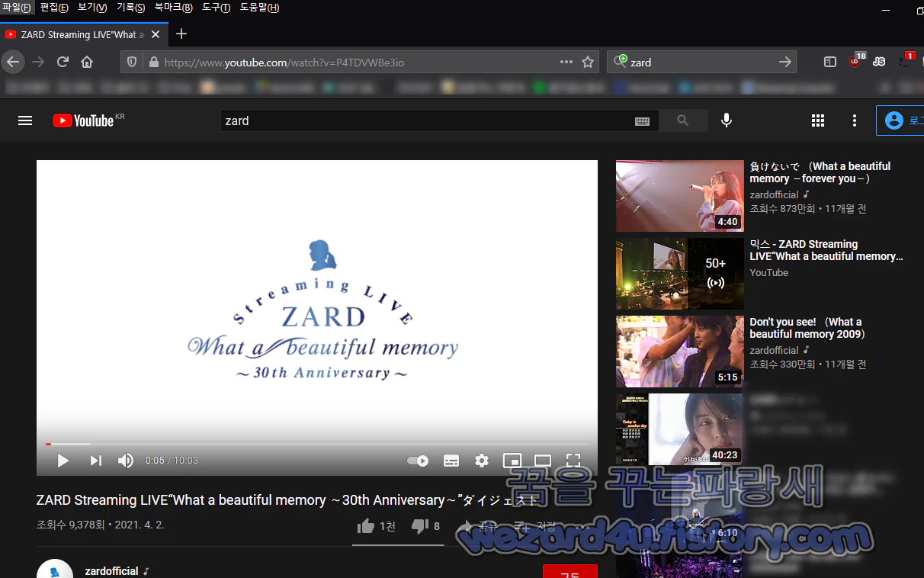Viewport: 924px width, 578px height.
Task: Play the video
Action: point(63,461)
